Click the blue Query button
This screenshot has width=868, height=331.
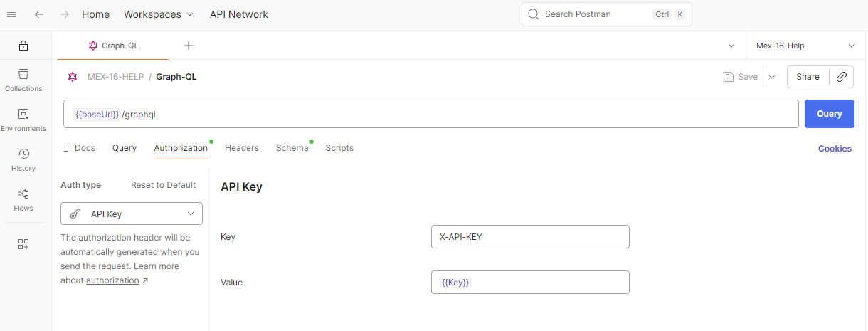(830, 114)
